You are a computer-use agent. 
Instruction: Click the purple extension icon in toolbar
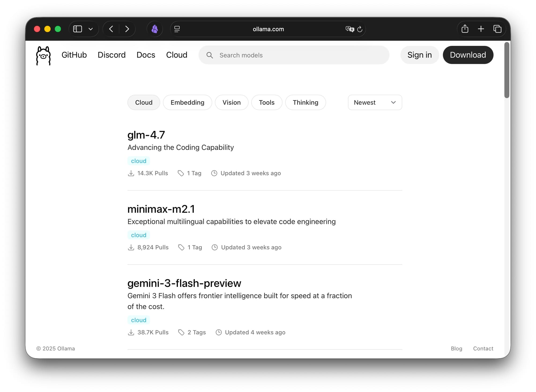pos(155,29)
